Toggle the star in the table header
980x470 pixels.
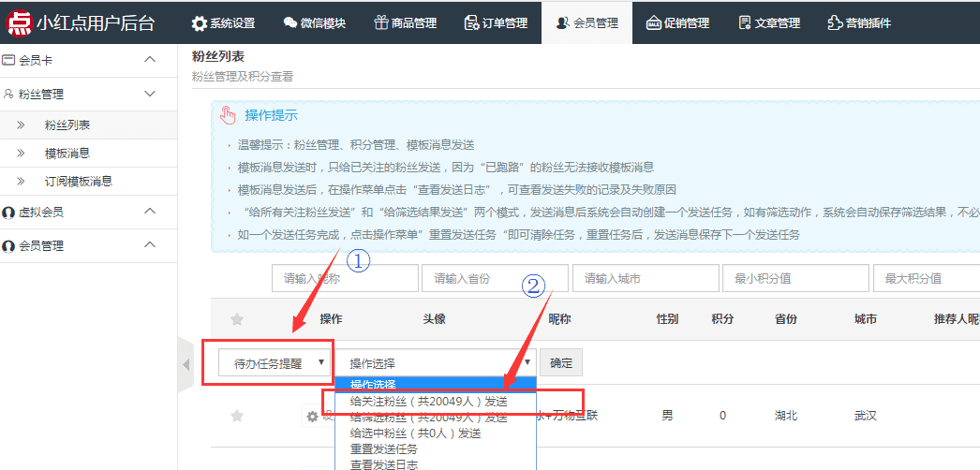pos(237,319)
